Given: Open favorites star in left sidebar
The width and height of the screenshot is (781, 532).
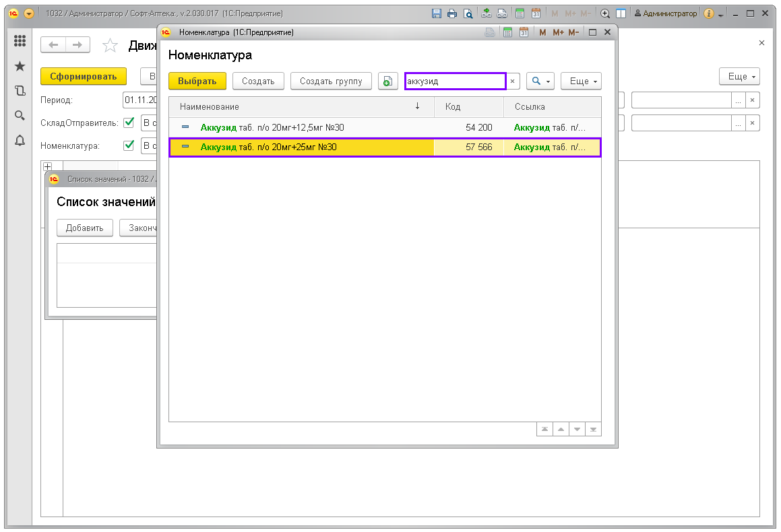Looking at the screenshot, I should point(20,66).
